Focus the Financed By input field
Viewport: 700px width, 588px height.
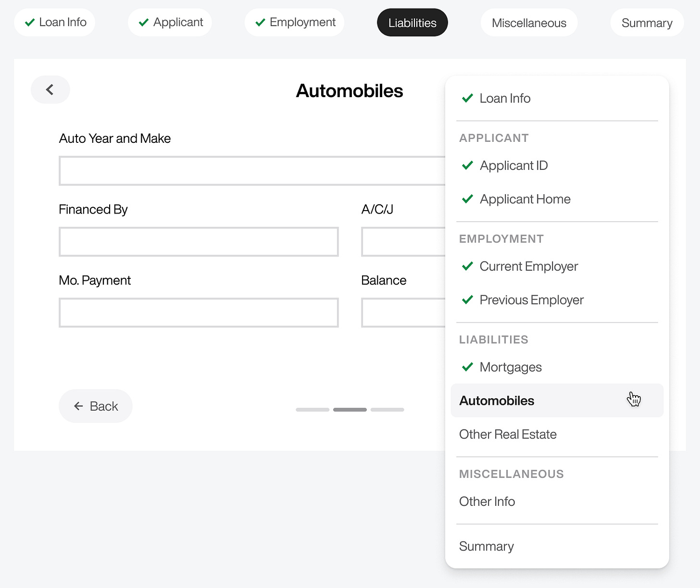[x=199, y=242]
